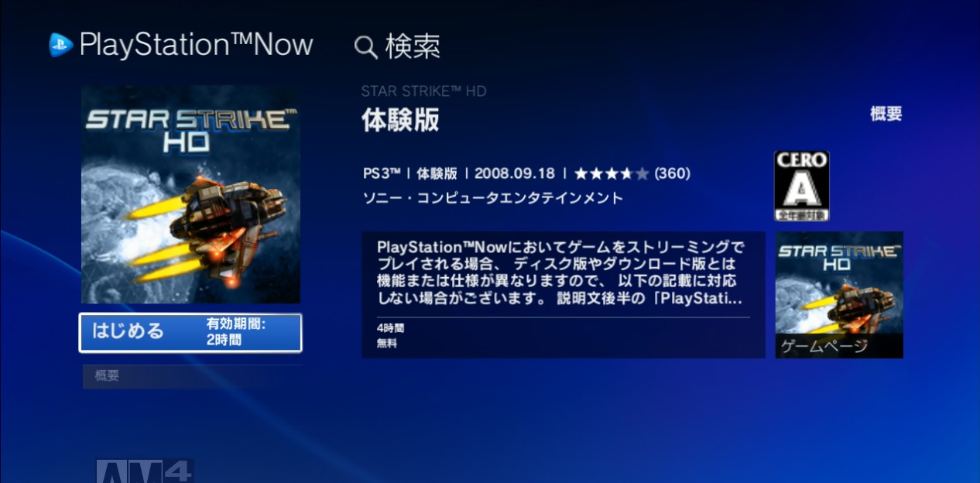Click the CERO A rating icon

801,186
